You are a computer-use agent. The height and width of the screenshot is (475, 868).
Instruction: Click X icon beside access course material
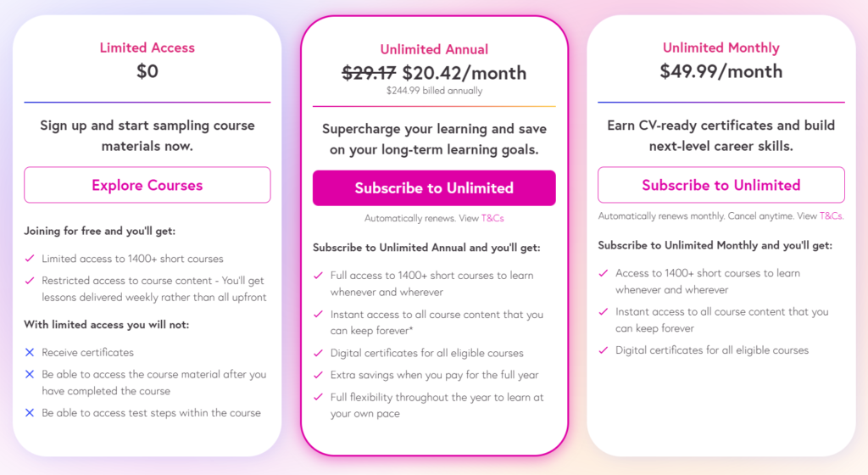click(30, 374)
